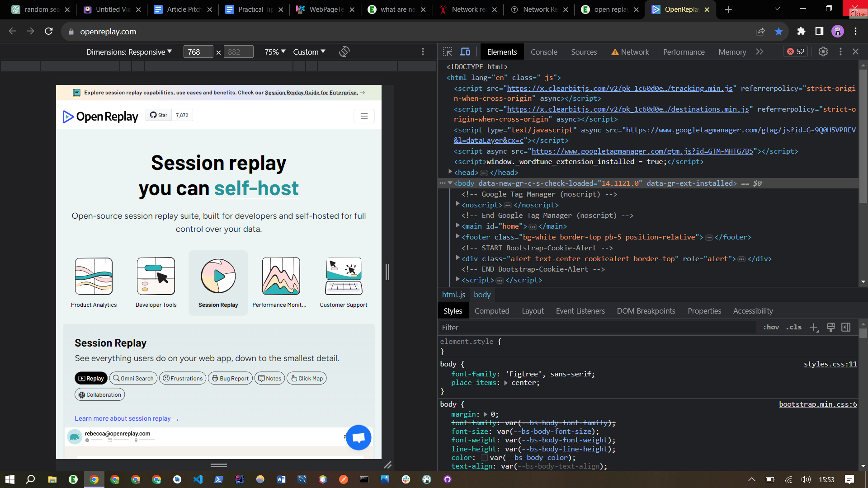Expand the footer element node
Viewport: 868px width, 488px height.
(458, 236)
